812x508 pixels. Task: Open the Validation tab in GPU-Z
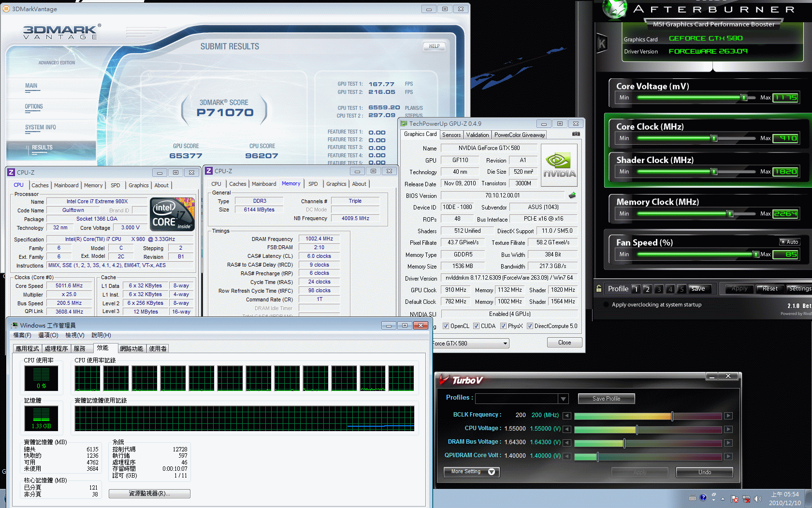[x=478, y=135]
